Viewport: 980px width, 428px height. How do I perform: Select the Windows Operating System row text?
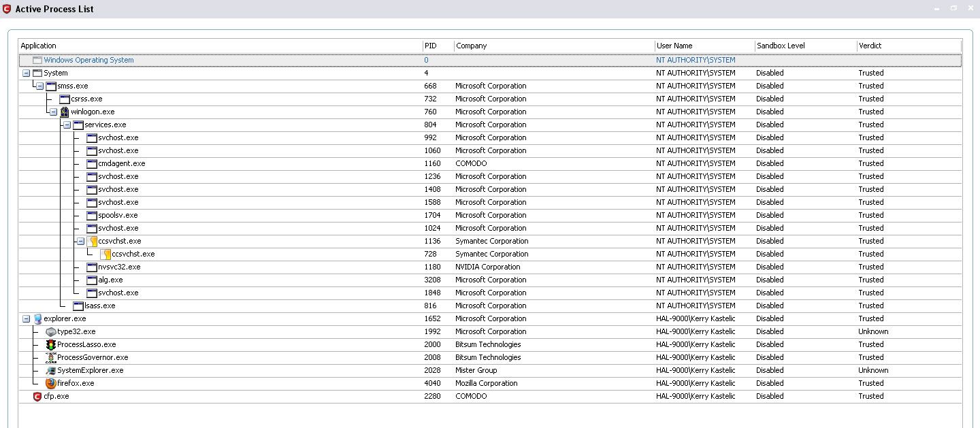(x=88, y=60)
